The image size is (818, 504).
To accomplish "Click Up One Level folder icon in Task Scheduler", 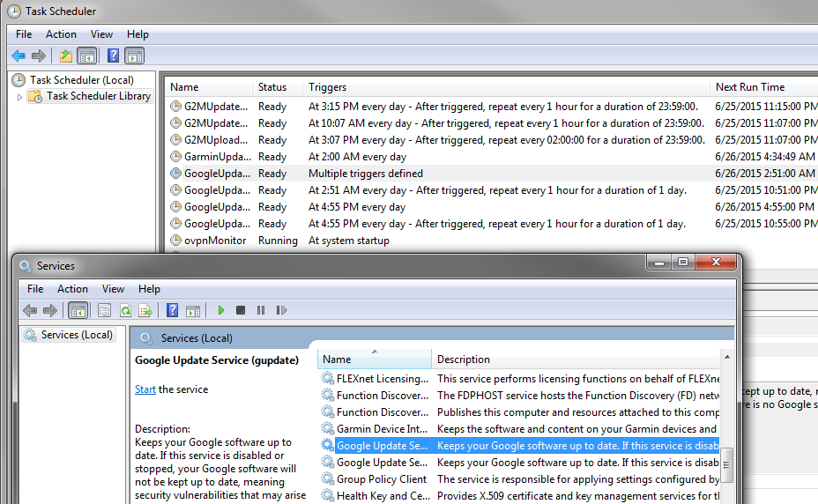I will (x=66, y=56).
